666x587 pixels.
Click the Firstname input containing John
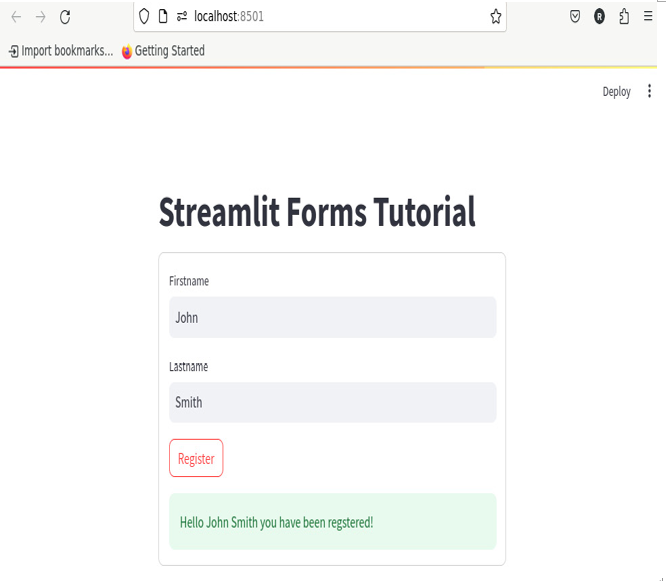333,317
